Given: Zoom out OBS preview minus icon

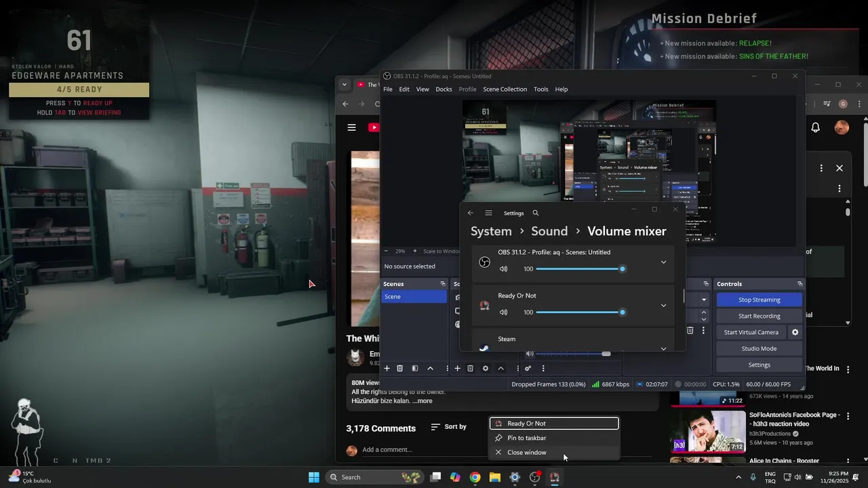Looking at the screenshot, I should (387, 251).
